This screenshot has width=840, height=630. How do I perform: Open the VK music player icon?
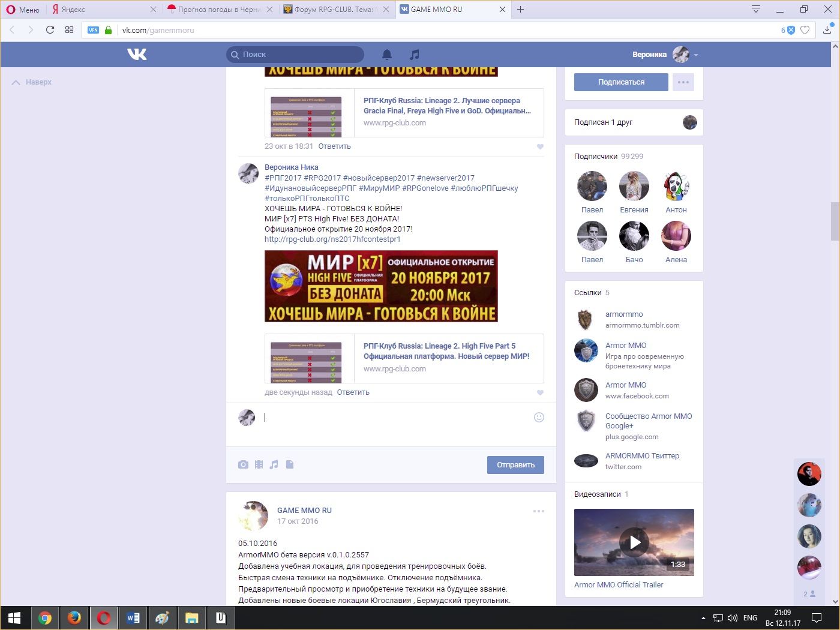click(x=414, y=55)
